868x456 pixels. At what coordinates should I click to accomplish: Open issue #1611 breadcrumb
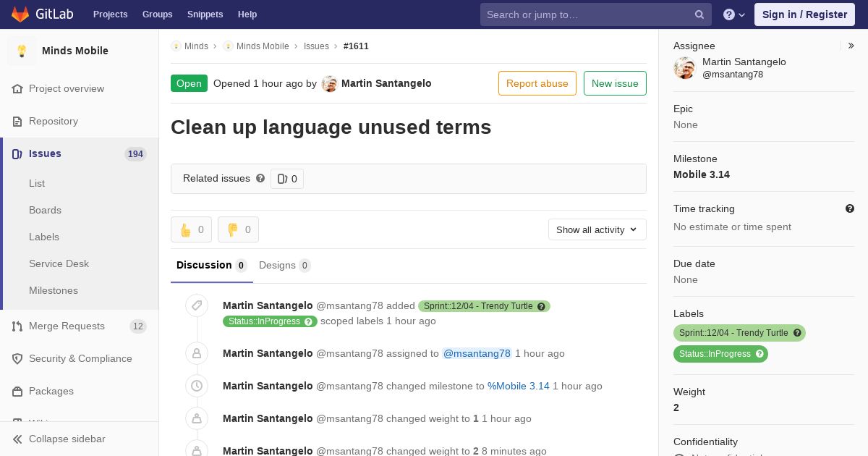pos(356,46)
